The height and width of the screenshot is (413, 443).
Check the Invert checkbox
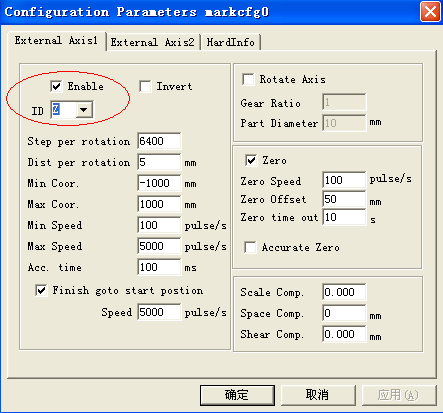coord(145,86)
